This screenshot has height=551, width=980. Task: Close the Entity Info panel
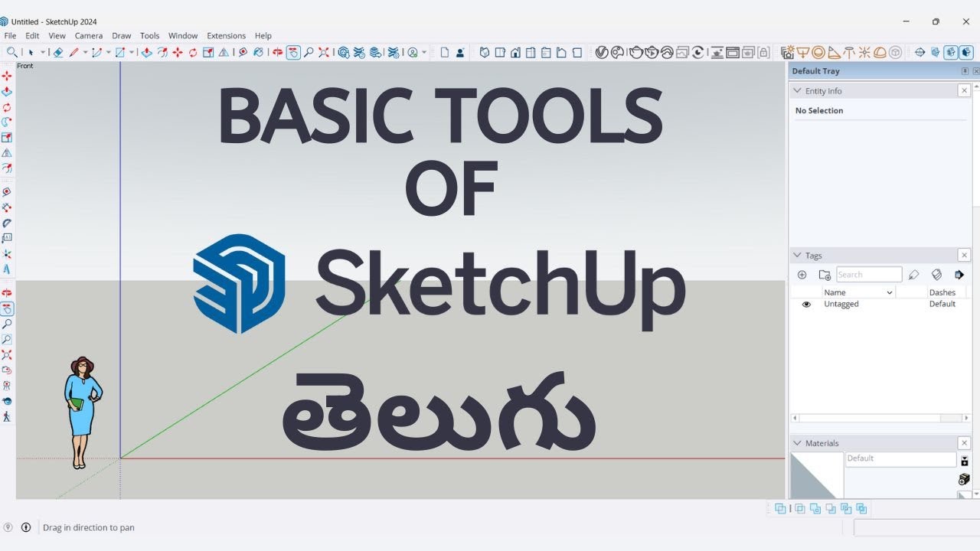pyautogui.click(x=964, y=90)
